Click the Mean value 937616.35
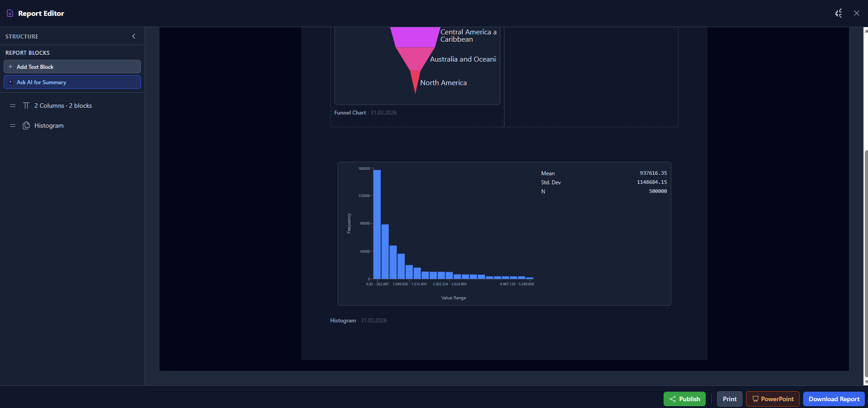Screen dimensions: 868x408 coord(653,173)
